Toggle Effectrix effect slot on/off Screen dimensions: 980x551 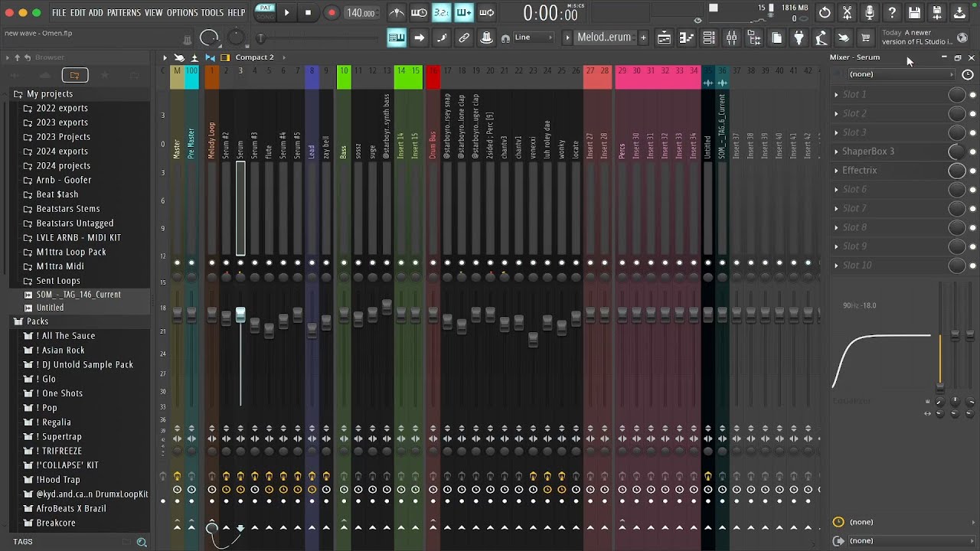973,171
